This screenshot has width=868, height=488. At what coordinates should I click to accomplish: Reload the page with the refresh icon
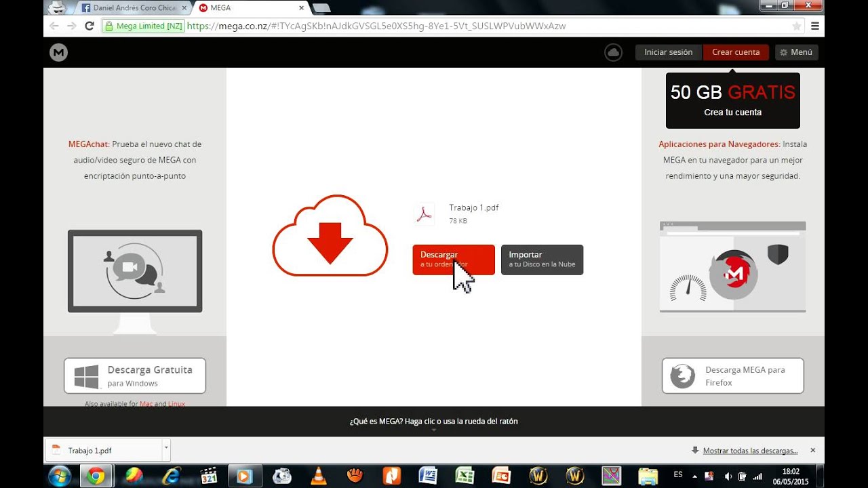click(x=89, y=26)
